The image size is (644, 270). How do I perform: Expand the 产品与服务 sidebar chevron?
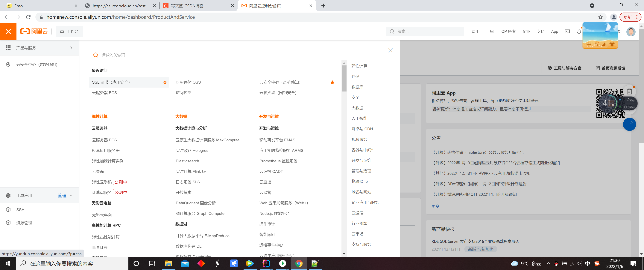[x=71, y=48]
